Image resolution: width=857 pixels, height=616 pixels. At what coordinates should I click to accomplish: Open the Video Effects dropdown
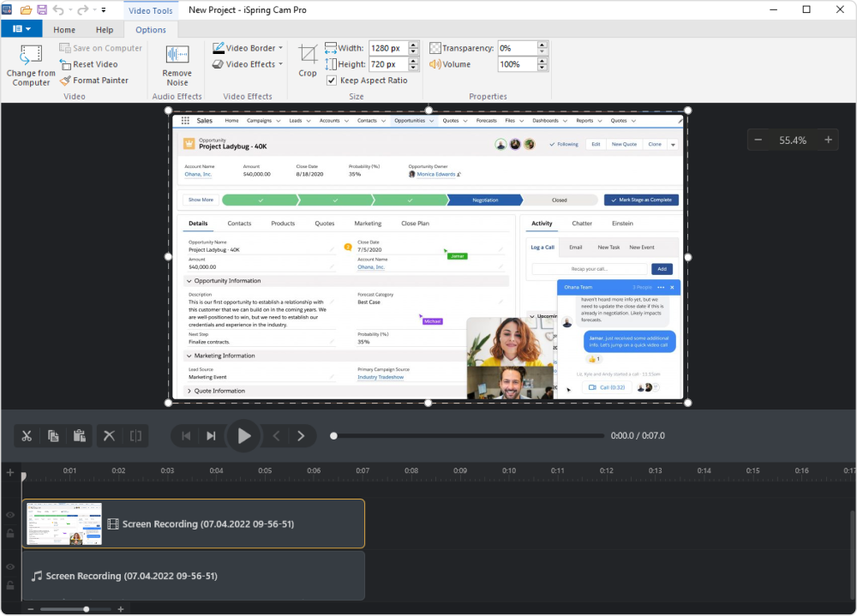click(248, 64)
